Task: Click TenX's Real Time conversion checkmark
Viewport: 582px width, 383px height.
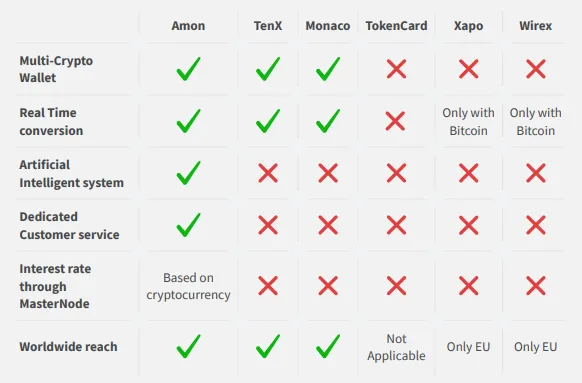Action: pos(268,121)
